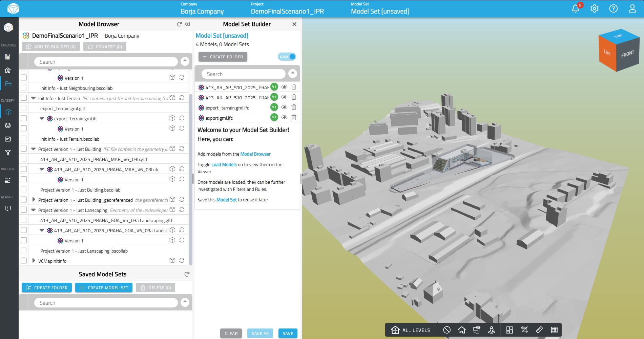Open the filter funnel icon in left sidebar
644x339 pixels.
(x=8, y=153)
